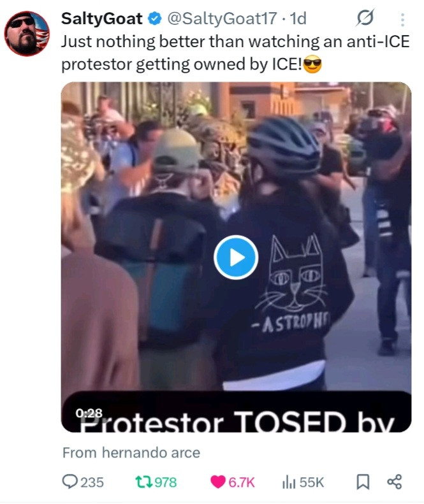Click the 978 reposts count
This screenshot has width=424, height=504.
[166, 482]
